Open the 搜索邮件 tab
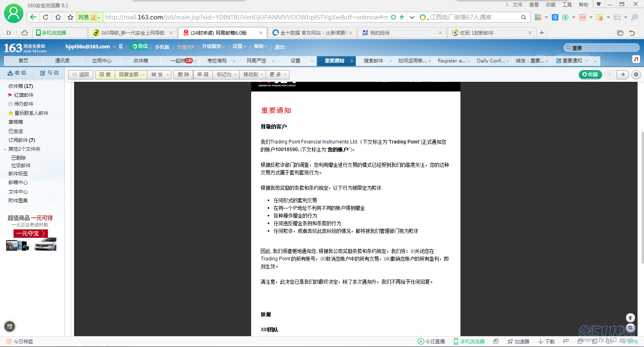 [374, 61]
